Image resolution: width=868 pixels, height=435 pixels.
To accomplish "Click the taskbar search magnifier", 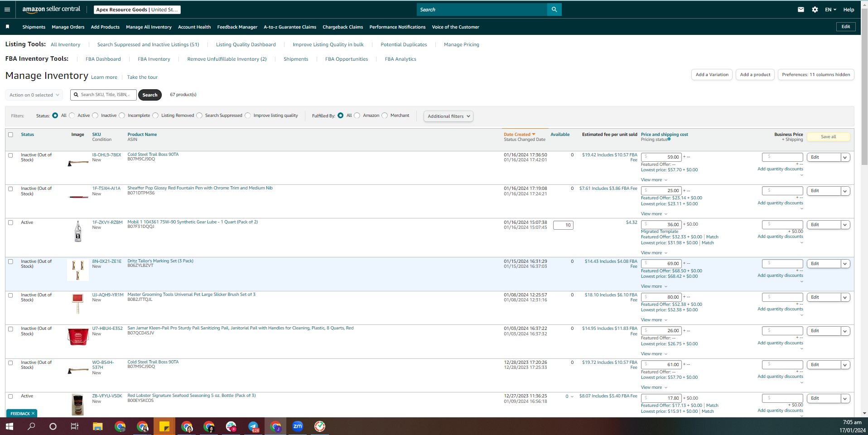I will click(31, 426).
